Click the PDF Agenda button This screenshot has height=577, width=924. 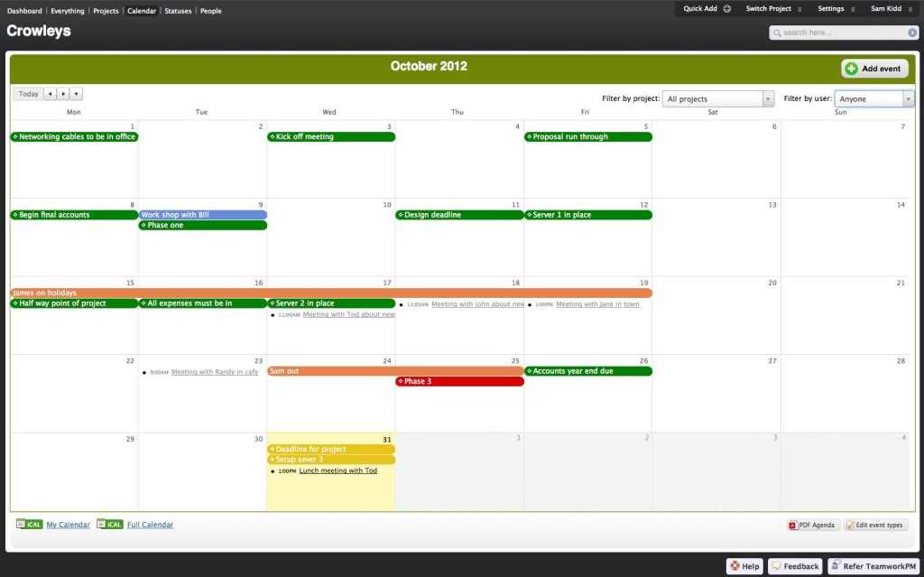(812, 526)
